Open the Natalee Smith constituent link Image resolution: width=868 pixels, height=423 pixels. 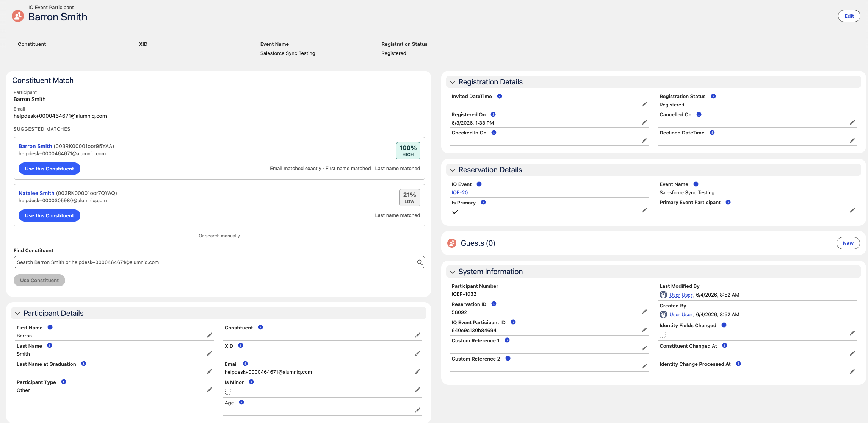[x=36, y=193]
